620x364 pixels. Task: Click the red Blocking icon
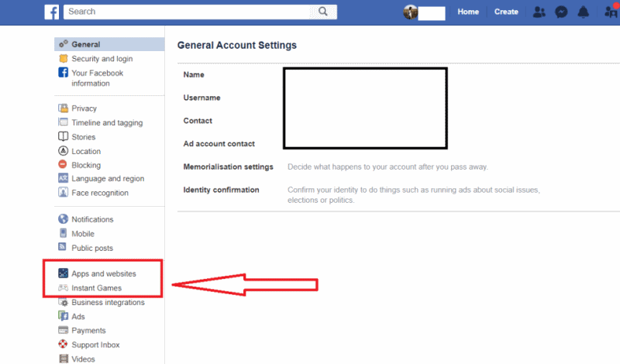(x=63, y=164)
